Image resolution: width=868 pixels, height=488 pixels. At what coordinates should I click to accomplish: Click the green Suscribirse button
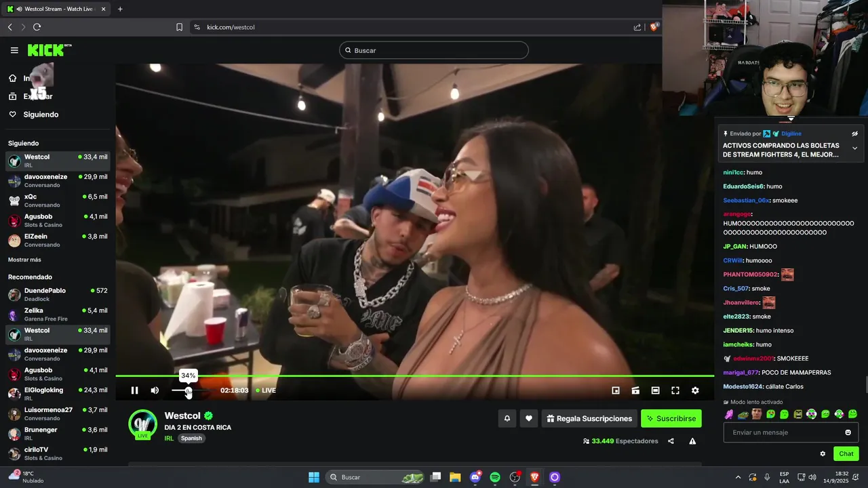(x=671, y=418)
